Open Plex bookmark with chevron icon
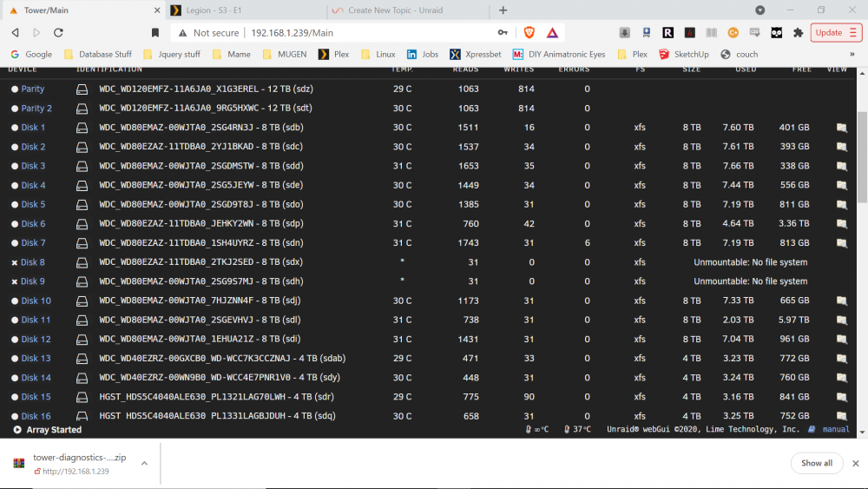 point(334,54)
